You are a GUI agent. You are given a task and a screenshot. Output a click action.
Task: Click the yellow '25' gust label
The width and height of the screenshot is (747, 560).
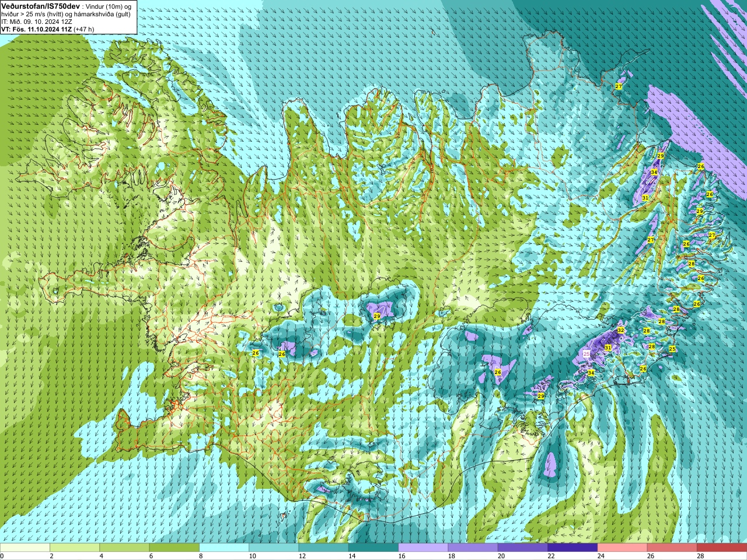(x=672, y=349)
